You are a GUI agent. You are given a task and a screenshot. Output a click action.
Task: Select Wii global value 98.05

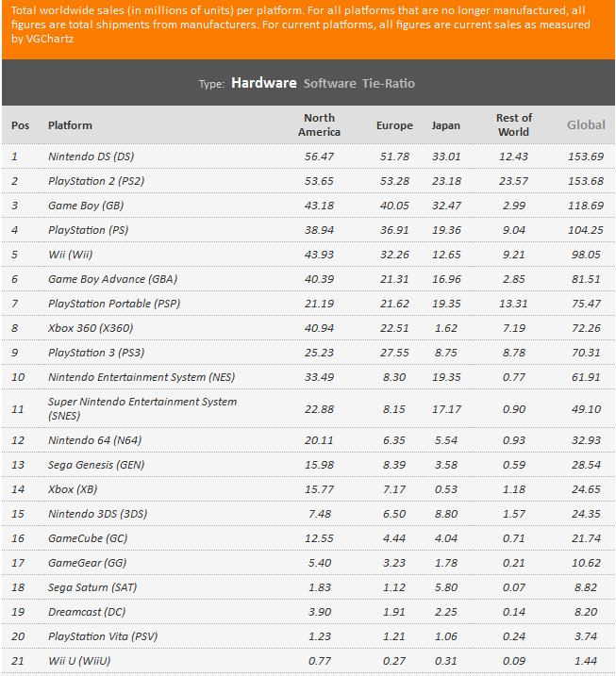click(586, 255)
